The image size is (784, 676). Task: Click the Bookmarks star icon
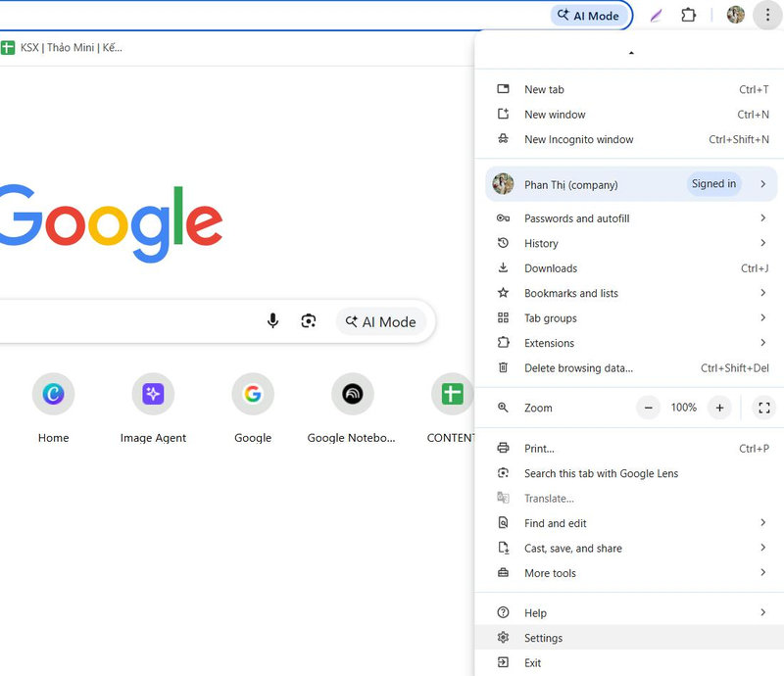point(503,293)
